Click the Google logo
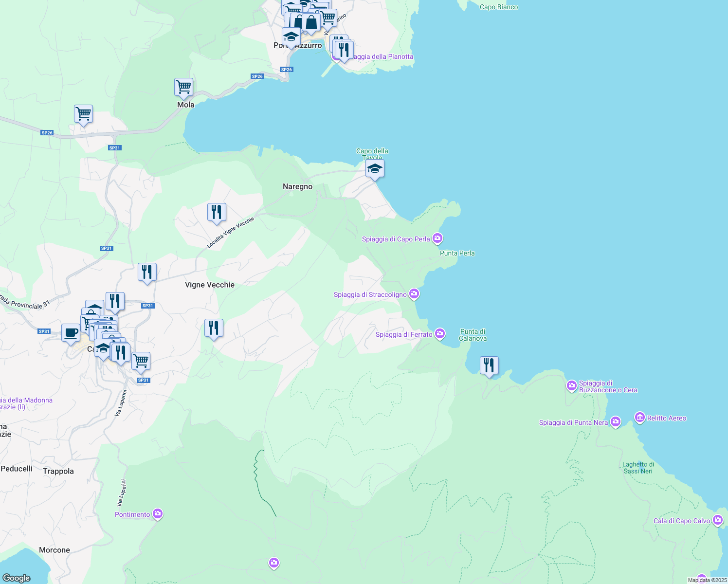The height and width of the screenshot is (584, 728). point(16,578)
